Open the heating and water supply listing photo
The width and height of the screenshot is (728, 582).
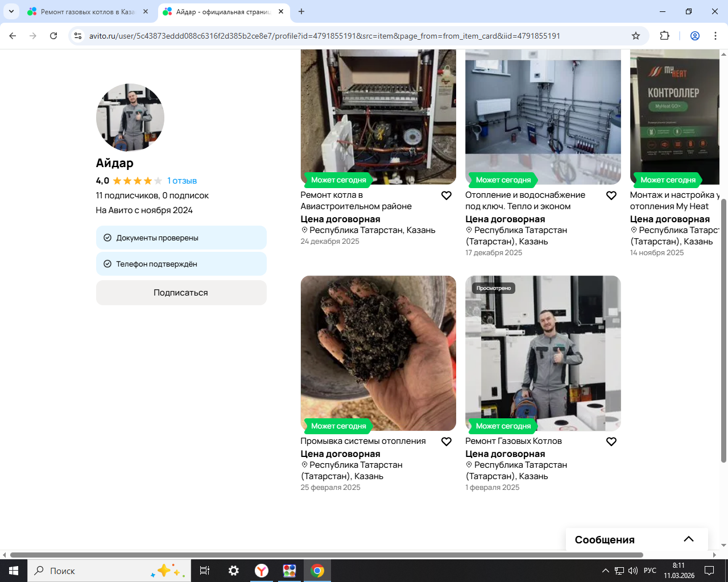tap(543, 117)
